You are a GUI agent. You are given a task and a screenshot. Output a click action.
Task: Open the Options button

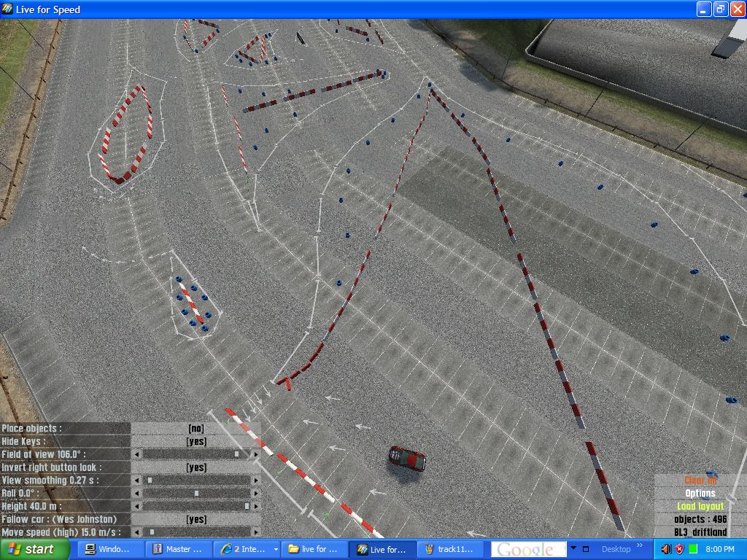pyautogui.click(x=700, y=494)
